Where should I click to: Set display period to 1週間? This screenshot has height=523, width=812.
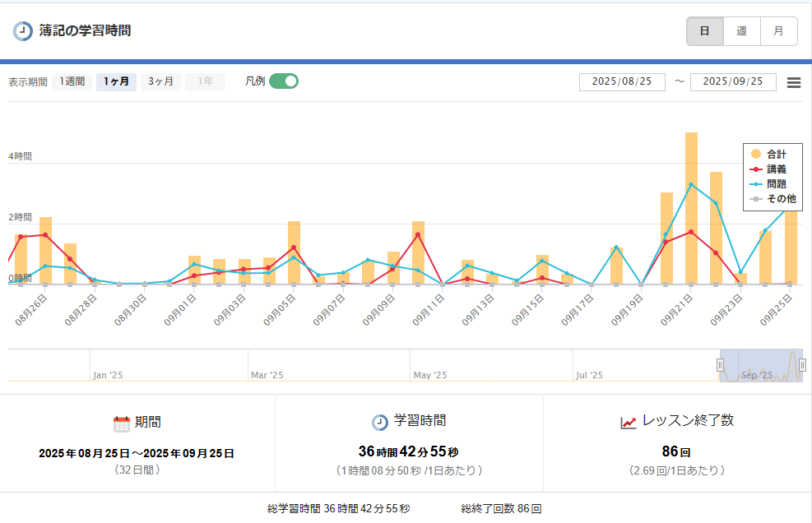click(72, 81)
